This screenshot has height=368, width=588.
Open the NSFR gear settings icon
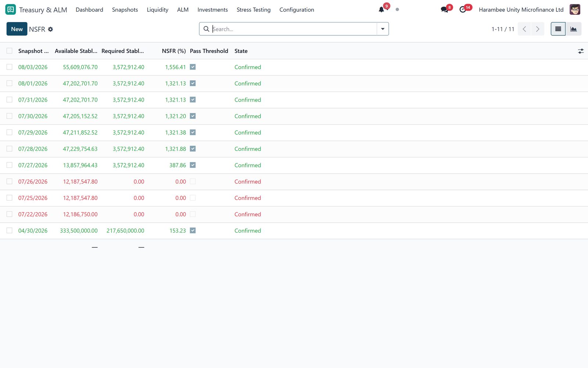[x=50, y=29]
